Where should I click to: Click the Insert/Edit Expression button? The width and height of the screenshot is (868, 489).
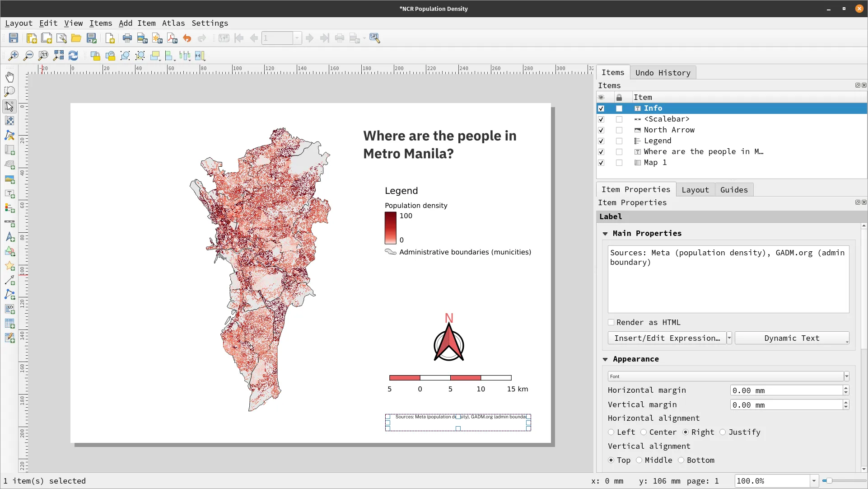[x=667, y=338]
